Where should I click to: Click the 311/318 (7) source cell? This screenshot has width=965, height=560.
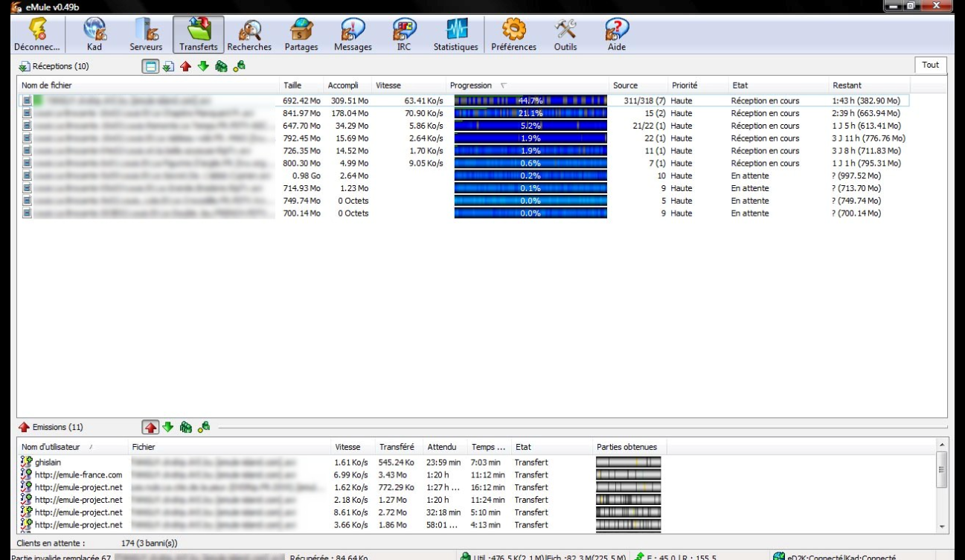click(644, 100)
